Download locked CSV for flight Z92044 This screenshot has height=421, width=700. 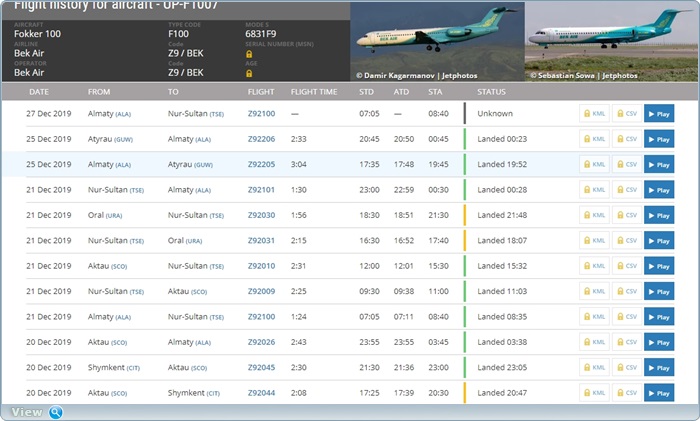[x=627, y=393]
